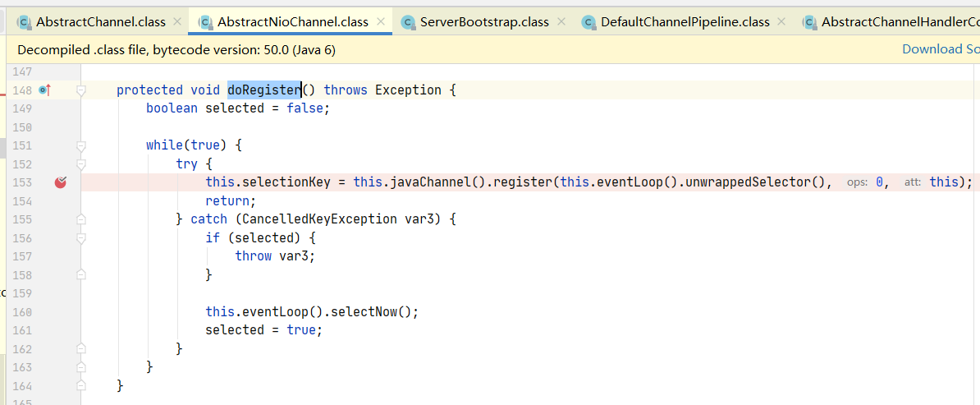Close the DefaultChannelPipeline.class tab
Viewport: 980px width, 405px height.
(782, 22)
